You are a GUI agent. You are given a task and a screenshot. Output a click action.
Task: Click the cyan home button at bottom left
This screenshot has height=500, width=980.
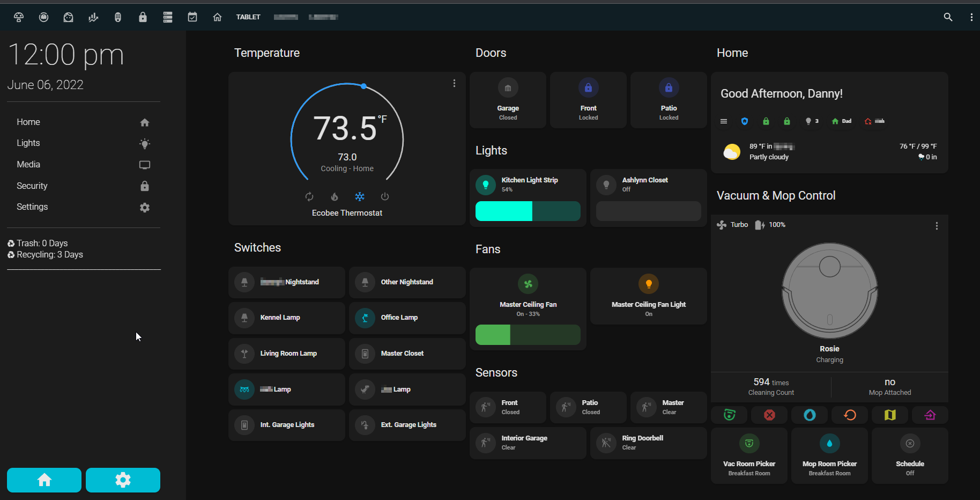[44, 480]
